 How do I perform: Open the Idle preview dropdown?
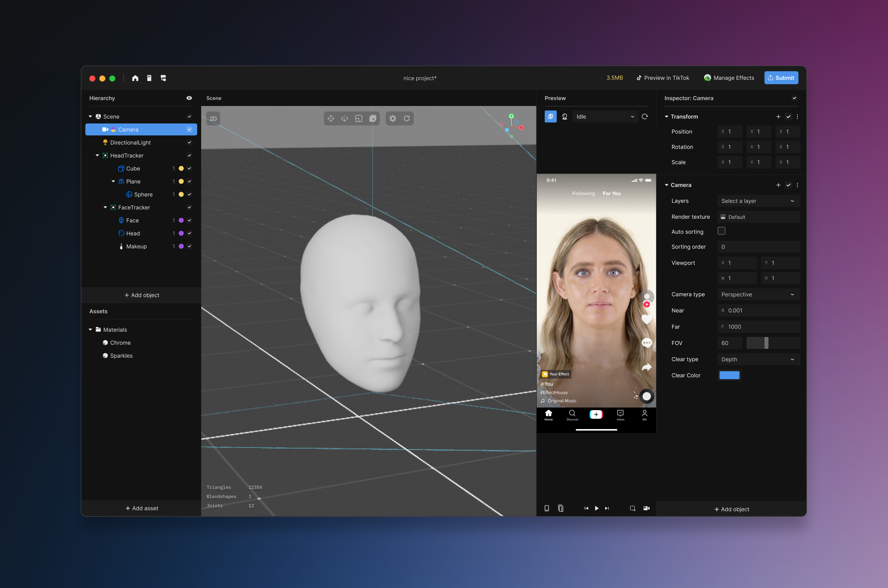point(605,116)
